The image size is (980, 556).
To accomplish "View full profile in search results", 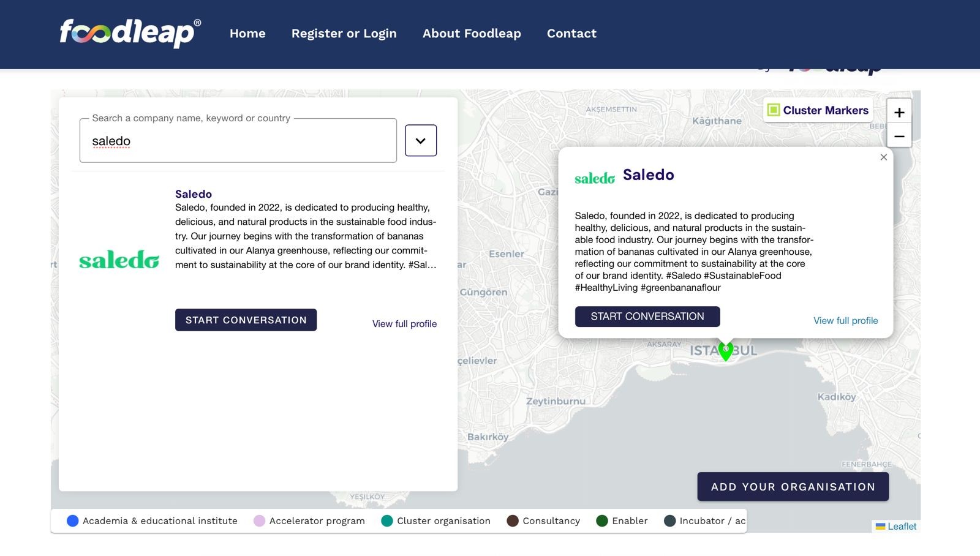I will tap(404, 324).
